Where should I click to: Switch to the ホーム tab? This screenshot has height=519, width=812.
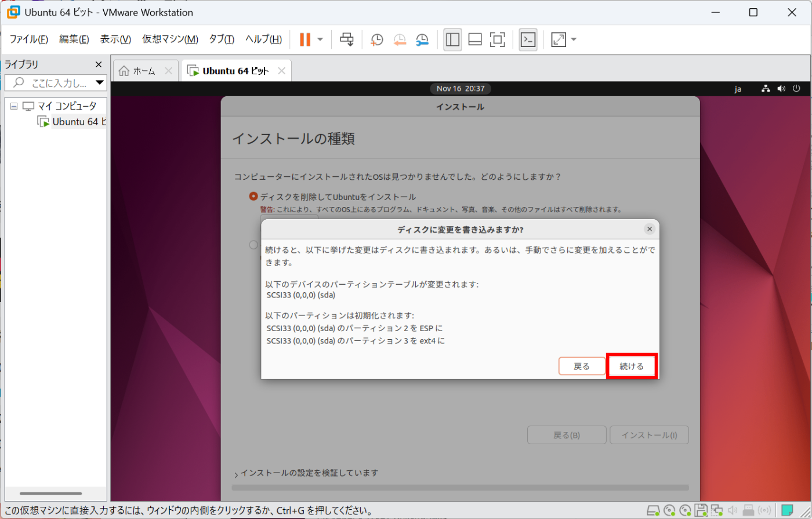coord(145,71)
